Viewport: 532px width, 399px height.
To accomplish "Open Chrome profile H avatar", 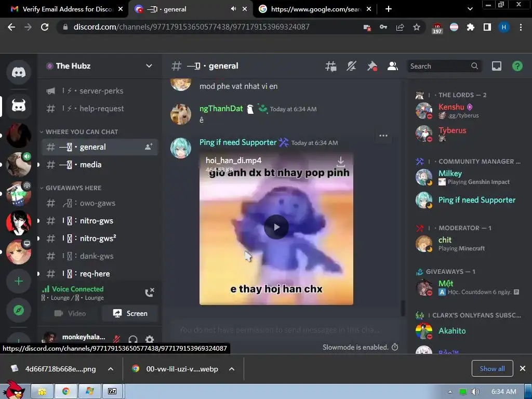I will pyautogui.click(x=504, y=27).
